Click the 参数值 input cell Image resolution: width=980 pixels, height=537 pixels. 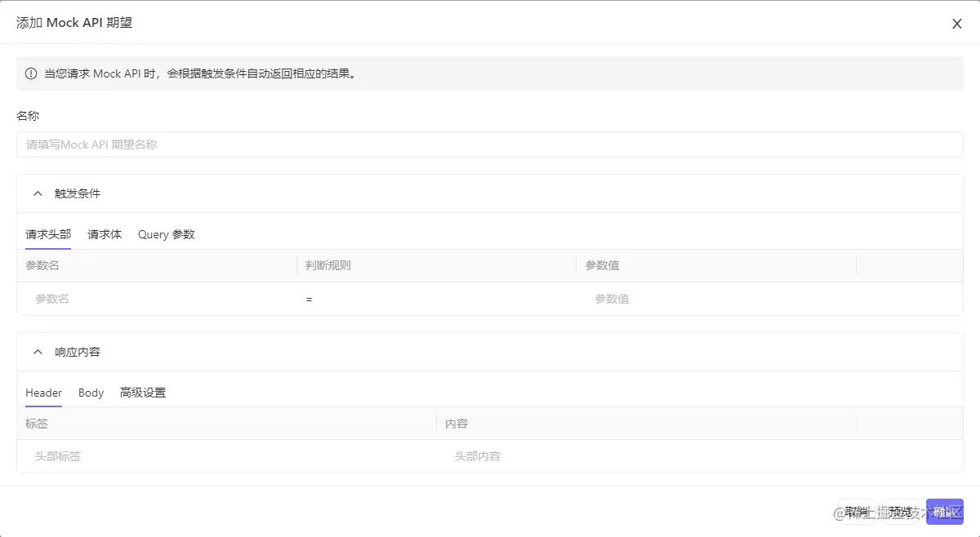pos(716,299)
